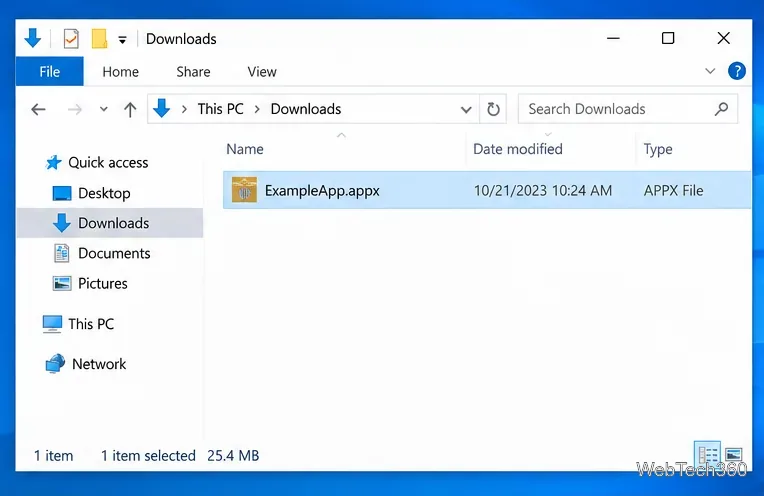The height and width of the screenshot is (496, 764).
Task: Go back with the left arrow
Action: 38,109
